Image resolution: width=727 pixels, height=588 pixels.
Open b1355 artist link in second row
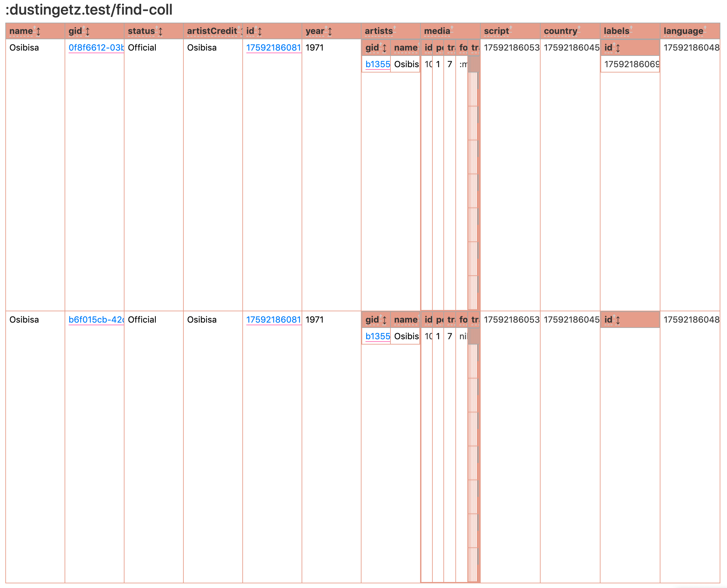click(x=377, y=336)
